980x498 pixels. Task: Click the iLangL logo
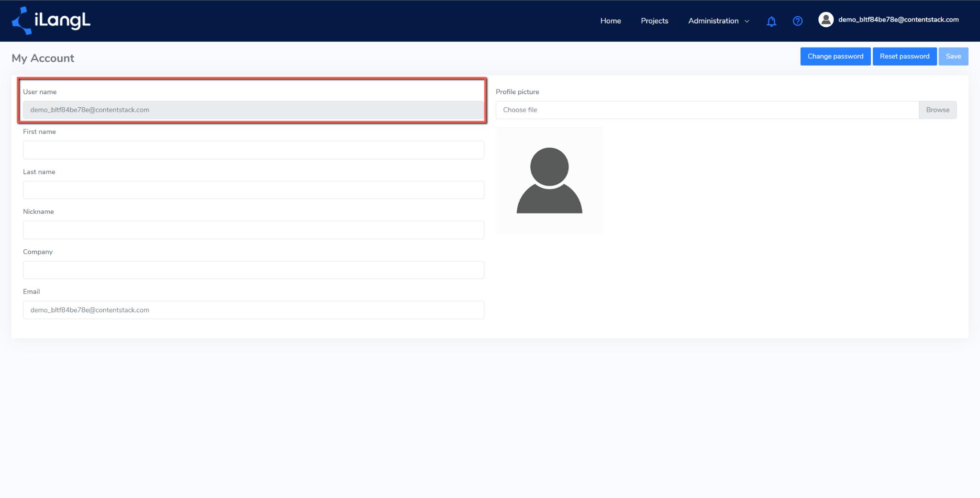pyautogui.click(x=51, y=21)
